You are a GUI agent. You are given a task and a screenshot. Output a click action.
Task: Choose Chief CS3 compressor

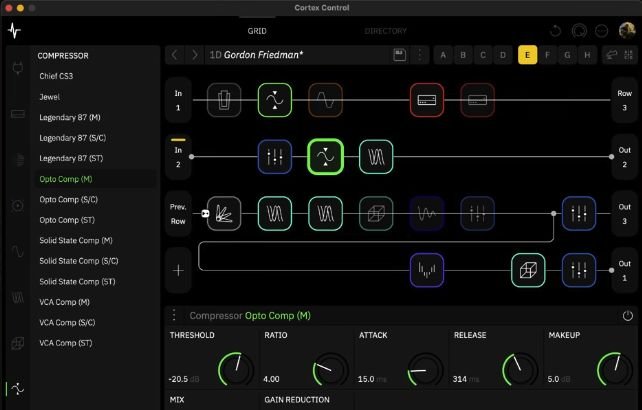[56, 76]
